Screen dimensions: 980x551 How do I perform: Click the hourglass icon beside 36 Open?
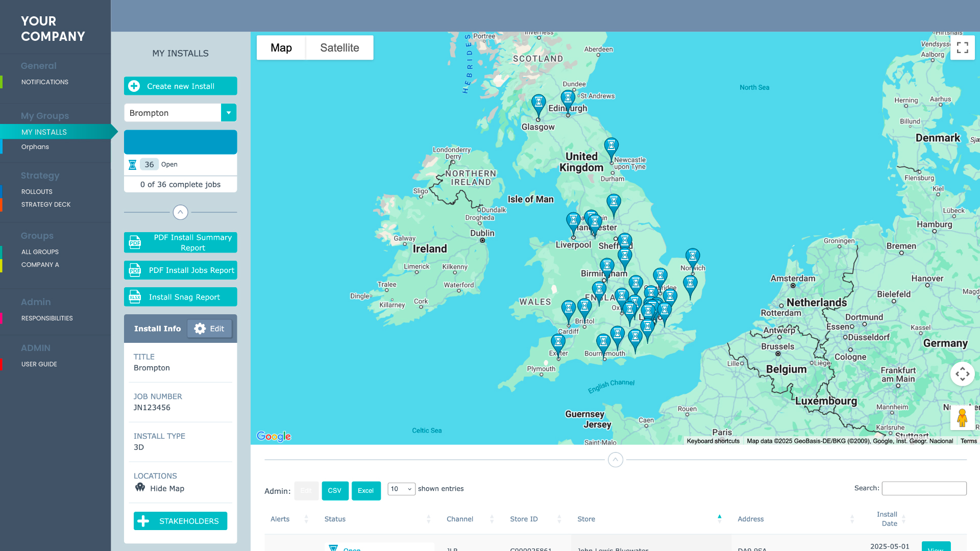[x=132, y=164]
